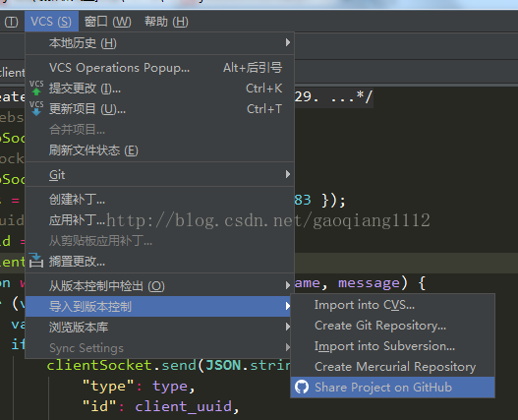The image size is (518, 420).
Task: Open the 窗口 (W) menu
Action: tap(108, 22)
